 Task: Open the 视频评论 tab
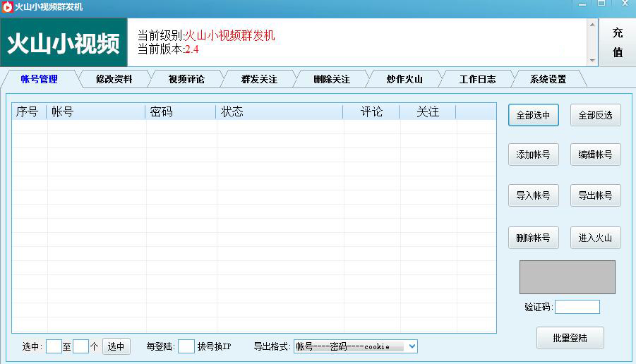coord(186,79)
